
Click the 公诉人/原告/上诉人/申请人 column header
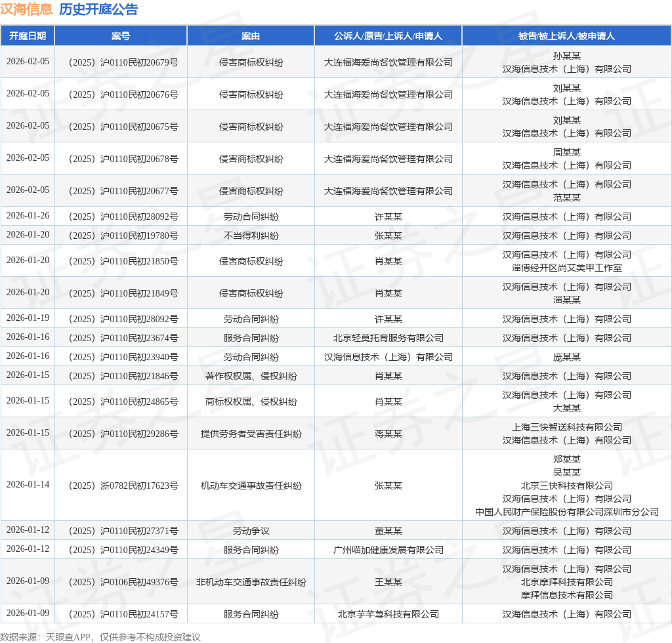[x=388, y=36]
